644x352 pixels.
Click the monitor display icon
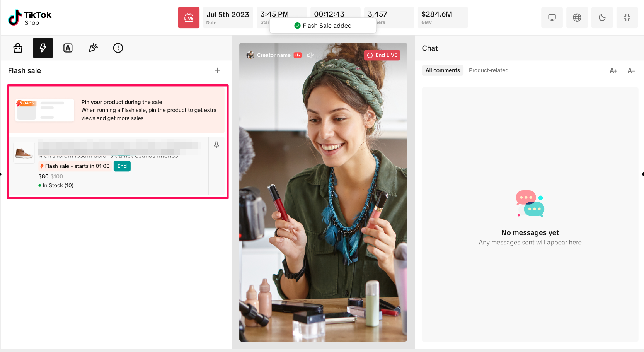tap(552, 17)
